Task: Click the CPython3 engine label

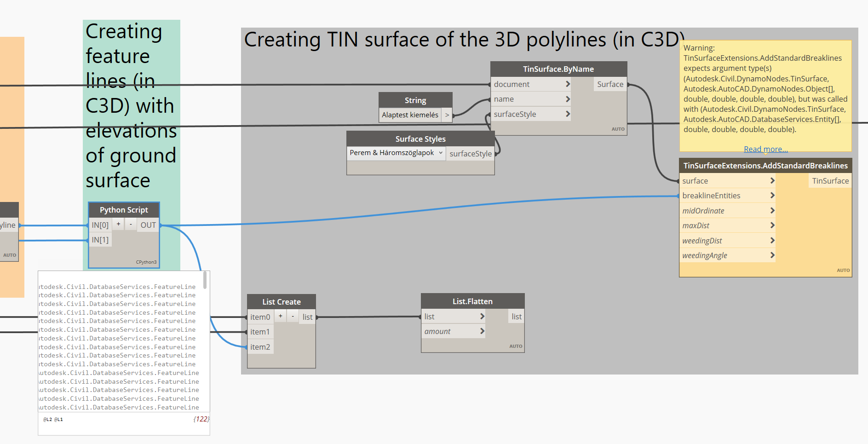Action: coord(146,262)
